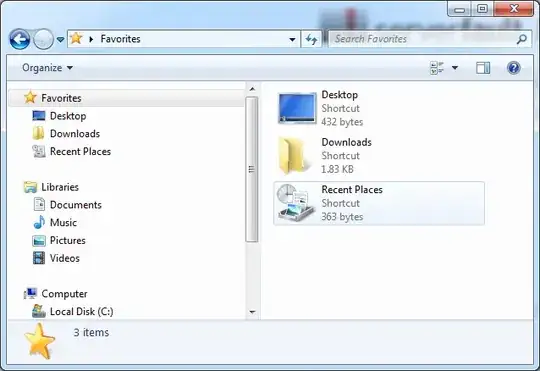This screenshot has height=371, width=540.
Task: Open the view options dropdown arrow
Action: pyautogui.click(x=455, y=68)
